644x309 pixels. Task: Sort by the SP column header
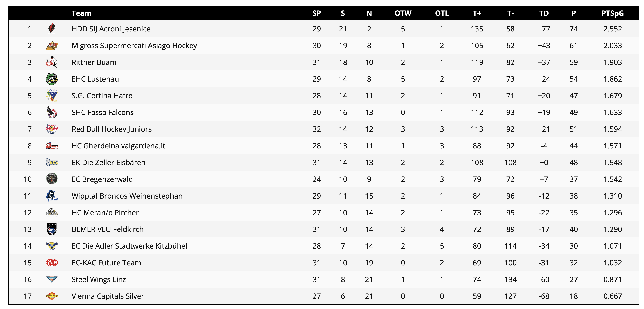316,13
